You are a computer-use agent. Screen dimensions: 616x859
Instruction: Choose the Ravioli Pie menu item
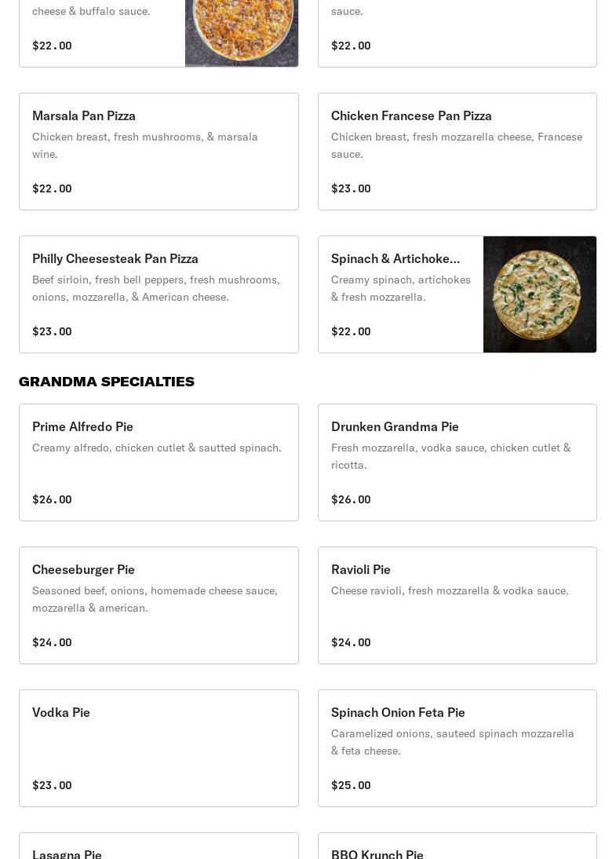[457, 605]
